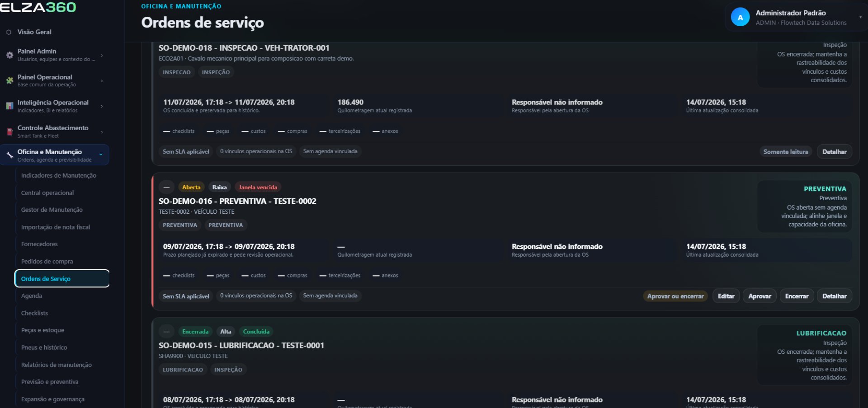Click Encerrar on SO-DEMO-016
This screenshot has width=868, height=408.
[797, 296]
